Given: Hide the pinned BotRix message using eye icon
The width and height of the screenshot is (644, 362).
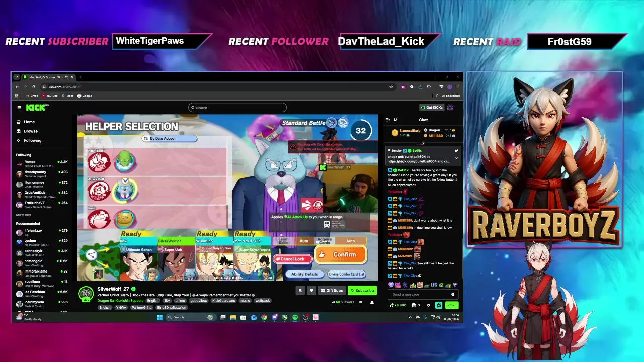Looking at the screenshot, I should click(x=456, y=151).
